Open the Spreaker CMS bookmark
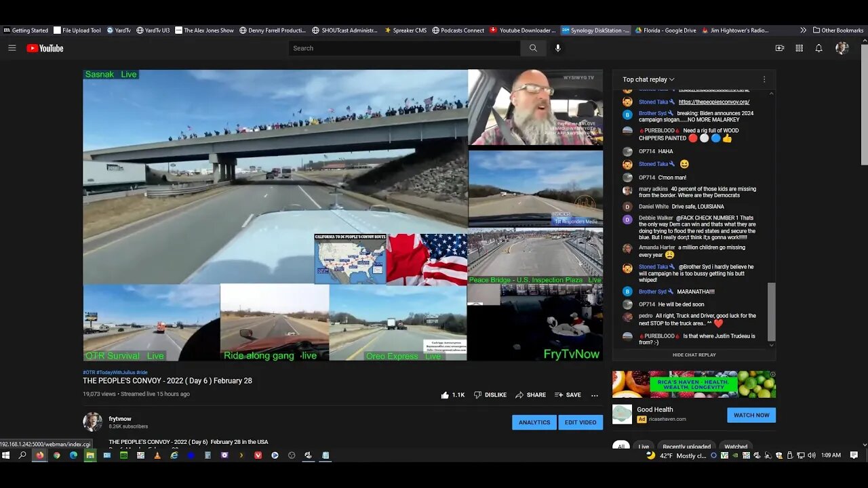 [406, 30]
